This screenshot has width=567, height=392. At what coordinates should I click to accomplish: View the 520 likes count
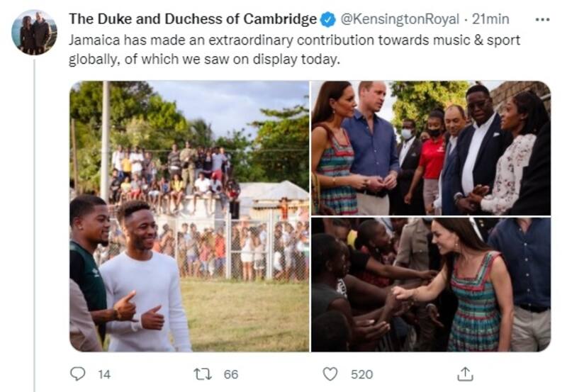tap(361, 374)
